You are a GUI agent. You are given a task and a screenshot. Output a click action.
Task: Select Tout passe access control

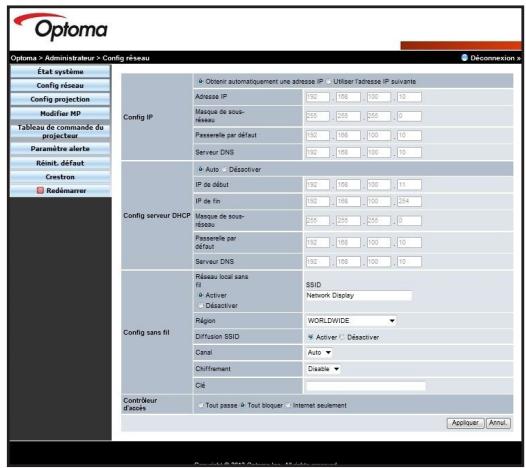click(x=201, y=405)
